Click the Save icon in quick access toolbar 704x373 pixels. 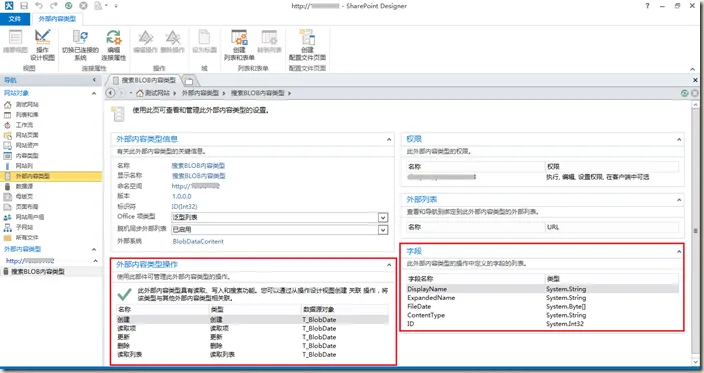coord(24,6)
